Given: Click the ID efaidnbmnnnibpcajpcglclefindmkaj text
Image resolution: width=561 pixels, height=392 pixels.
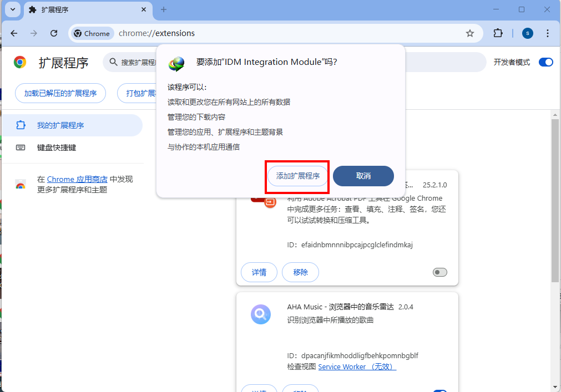Looking at the screenshot, I should pyautogui.click(x=350, y=245).
